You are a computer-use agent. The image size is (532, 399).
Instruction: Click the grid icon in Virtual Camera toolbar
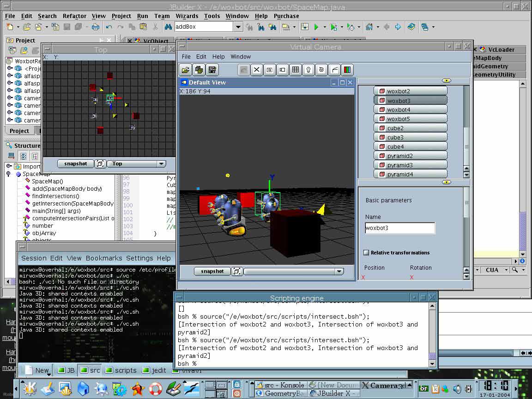point(296,70)
